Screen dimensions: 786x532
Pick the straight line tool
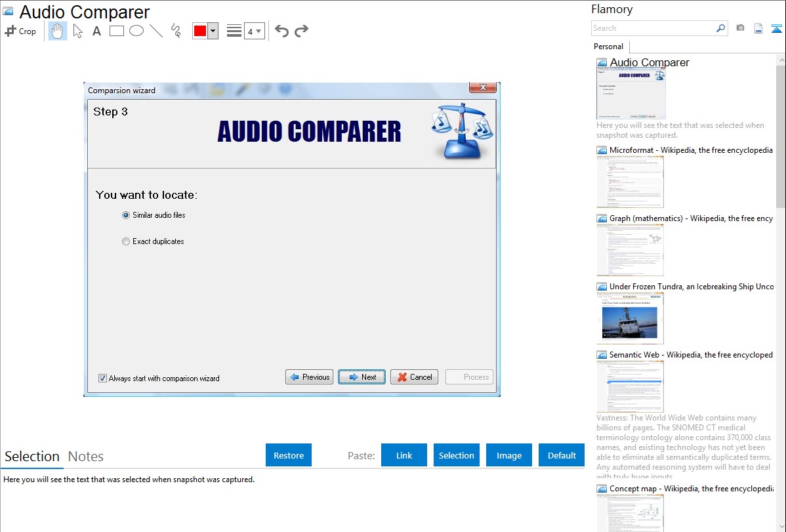(156, 31)
